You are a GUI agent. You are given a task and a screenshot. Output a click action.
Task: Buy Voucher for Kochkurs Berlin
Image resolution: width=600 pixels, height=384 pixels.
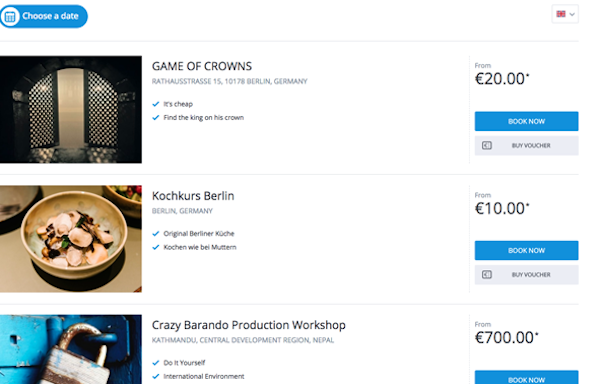pos(527,275)
